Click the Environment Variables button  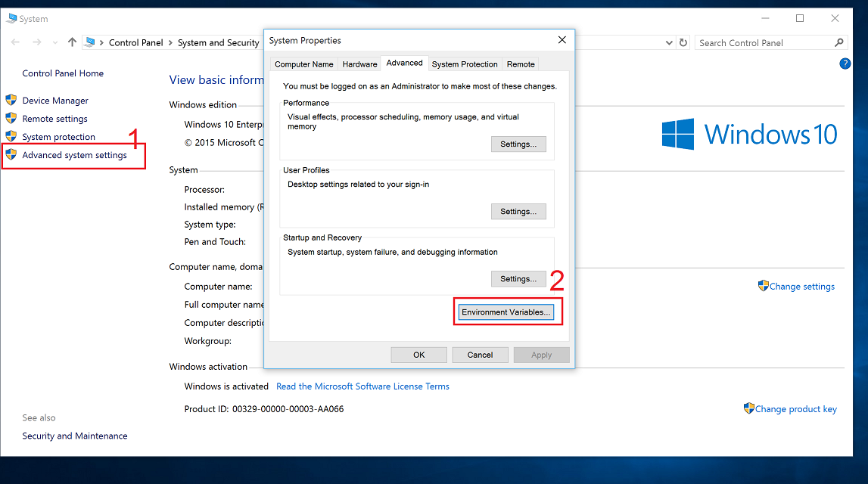click(x=506, y=312)
